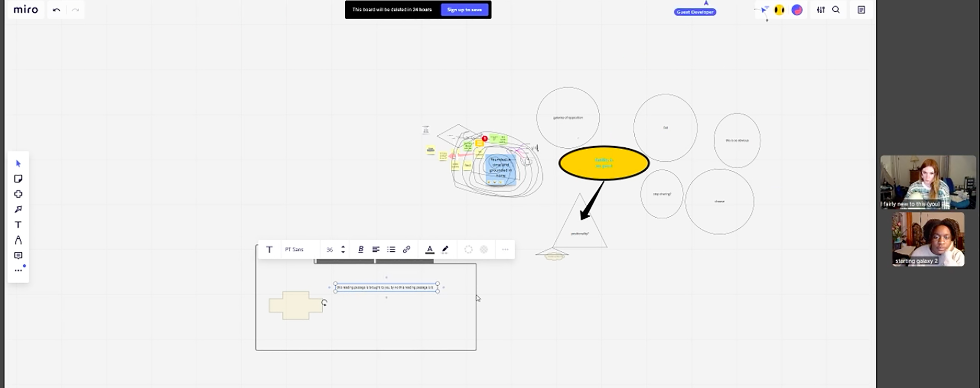
Task: Click the Sign up to save button
Action: click(x=465, y=9)
